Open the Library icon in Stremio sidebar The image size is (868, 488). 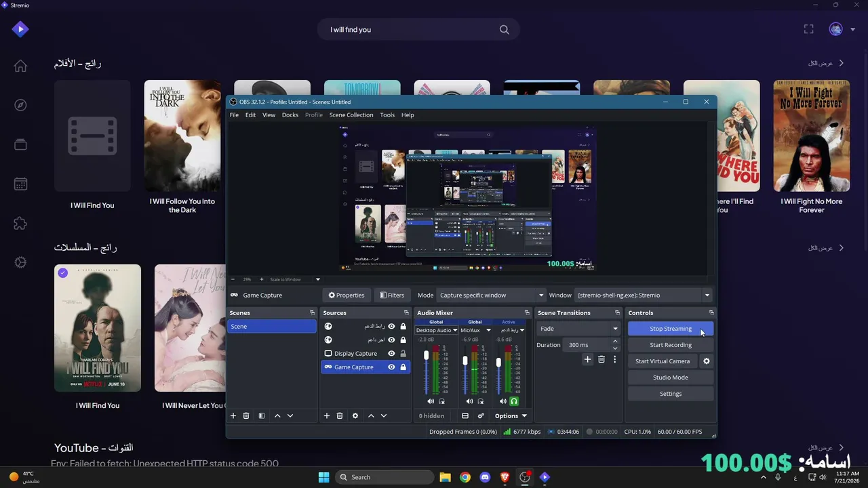pos(20,144)
